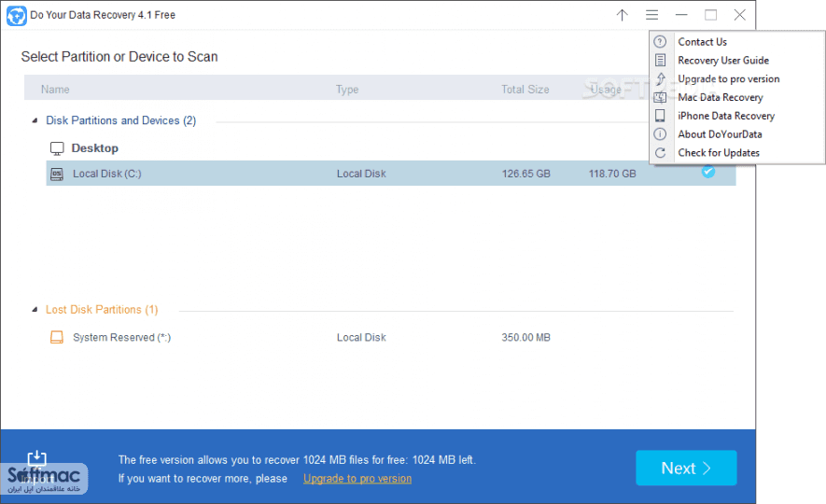Click the Local Disk (C:) drive icon

coord(57,174)
